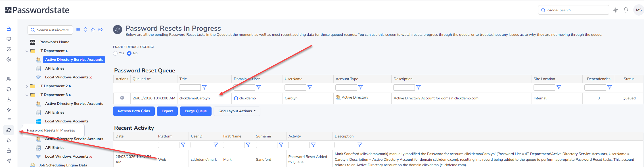This screenshot has height=167, width=644.
Task: Click the lightning bolt sidebar icon
Action: (x=9, y=110)
